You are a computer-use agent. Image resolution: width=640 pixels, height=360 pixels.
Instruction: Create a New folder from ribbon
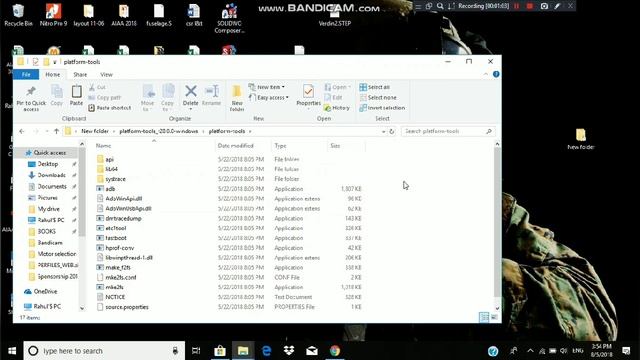point(237,98)
